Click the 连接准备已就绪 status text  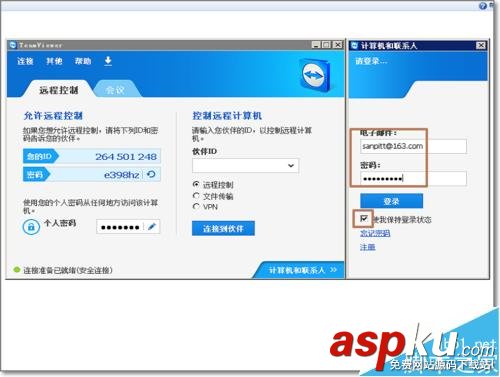tap(68, 270)
